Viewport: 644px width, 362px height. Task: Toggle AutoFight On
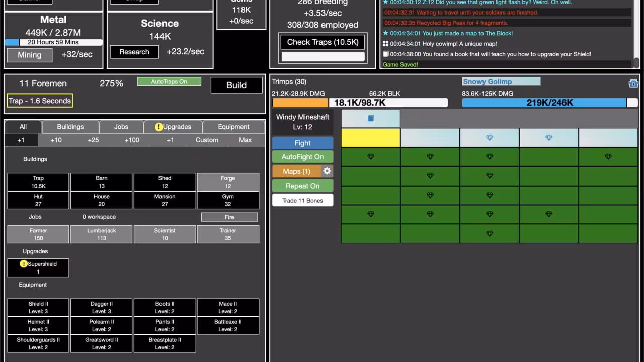[302, 157]
